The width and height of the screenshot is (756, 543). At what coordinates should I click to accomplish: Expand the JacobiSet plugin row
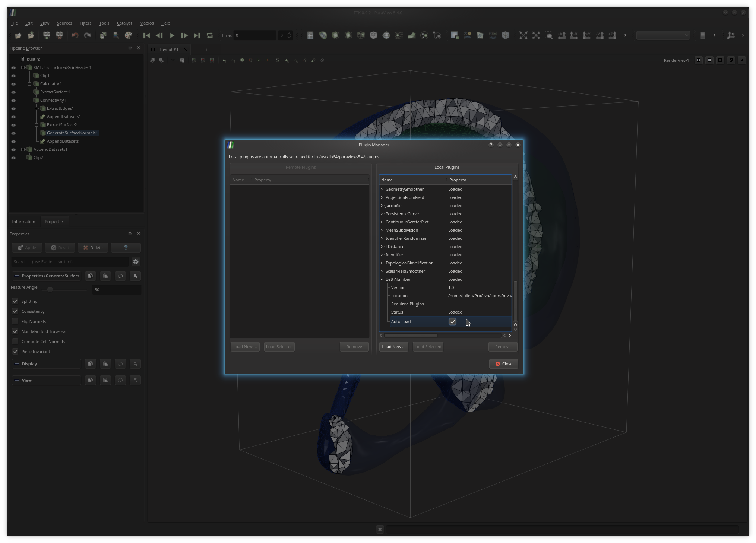point(382,206)
